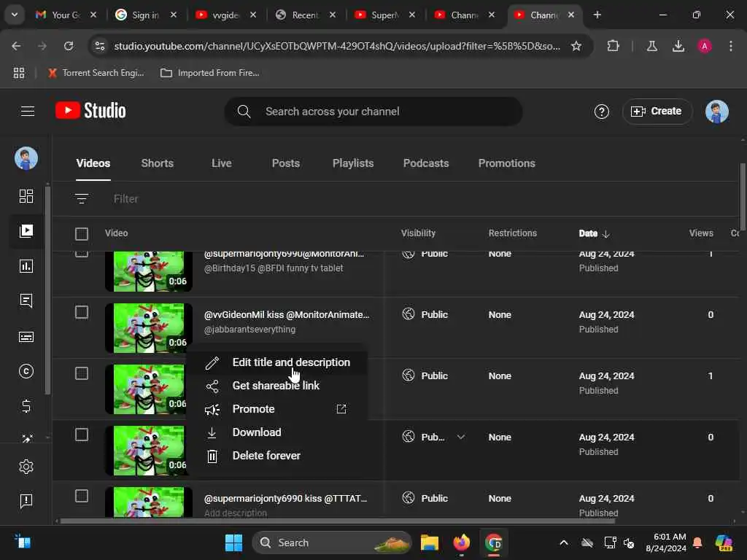Switch to the Sign in browser tab
Image resolution: width=747 pixels, height=560 pixels.
145,15
